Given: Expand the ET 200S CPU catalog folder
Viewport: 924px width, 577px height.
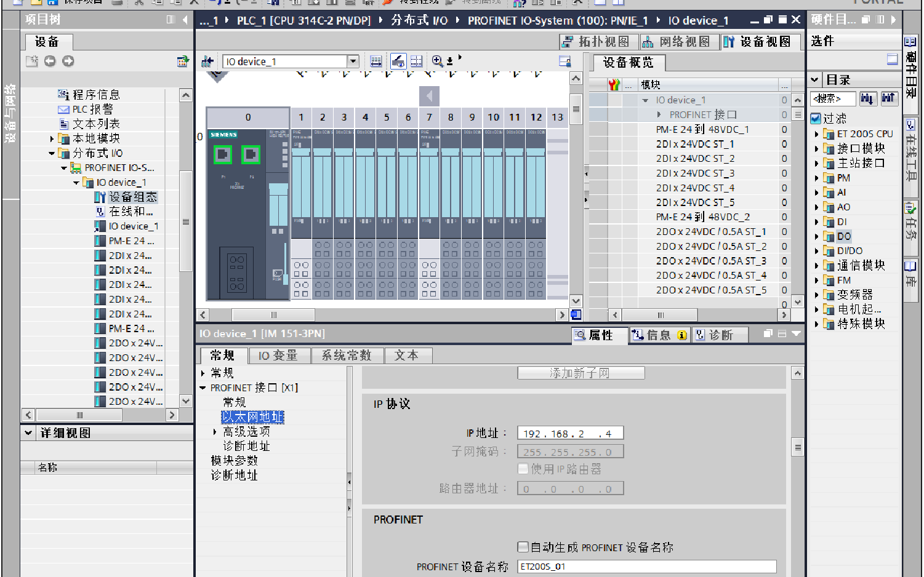Looking at the screenshot, I should click(x=817, y=134).
